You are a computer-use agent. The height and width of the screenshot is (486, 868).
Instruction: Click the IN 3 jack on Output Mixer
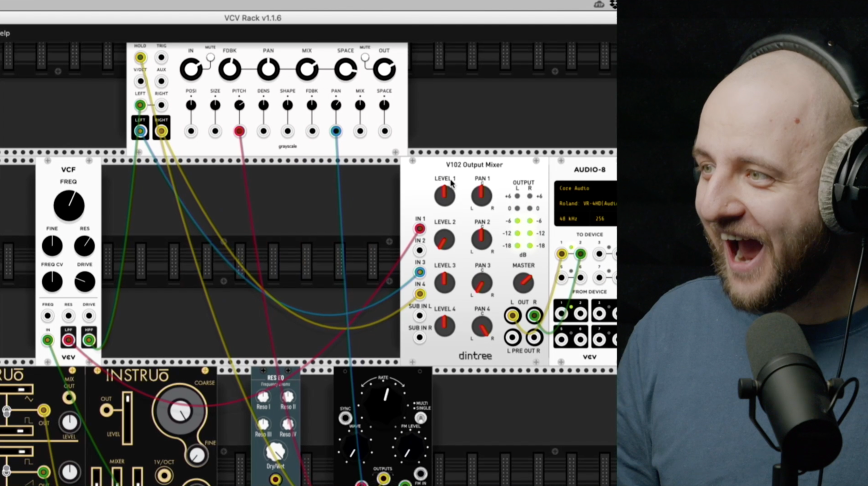click(x=420, y=272)
